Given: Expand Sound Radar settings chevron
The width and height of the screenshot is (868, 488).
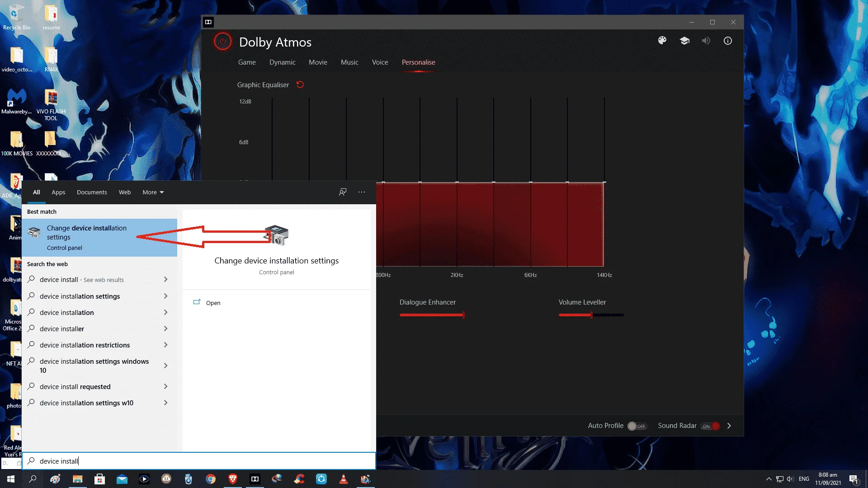Looking at the screenshot, I should click(x=729, y=426).
